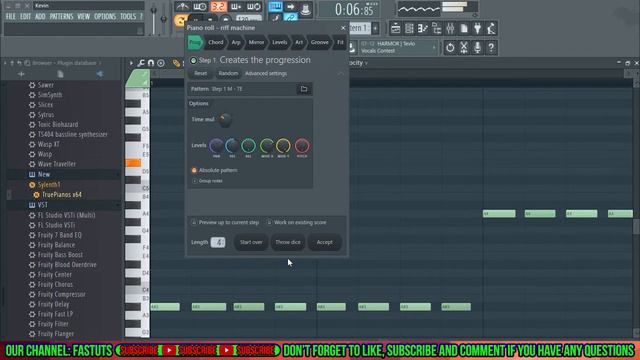The width and height of the screenshot is (640, 360).
Task: Toggle the Step 1 enable radio
Action: pos(193,60)
